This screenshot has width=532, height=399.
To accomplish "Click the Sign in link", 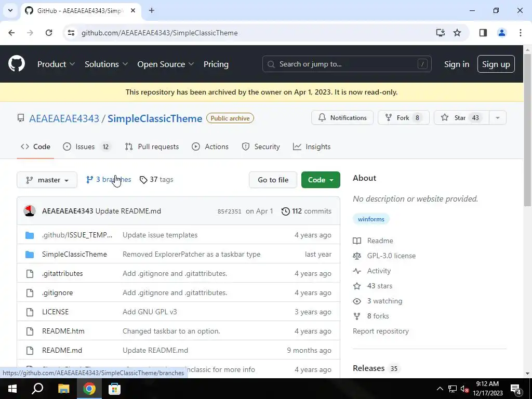I will tap(456, 64).
